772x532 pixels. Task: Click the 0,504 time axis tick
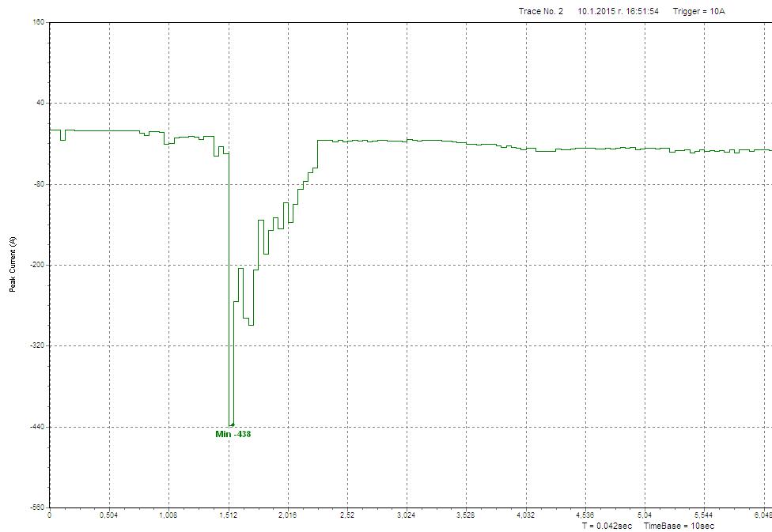tap(109, 515)
